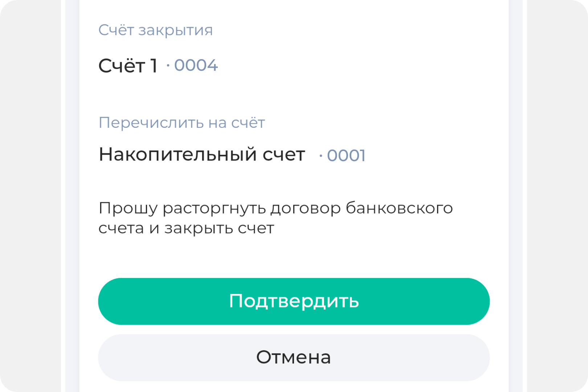Screen dimensions: 588x392
Task: Click the Счёт закрытия field label
Action: (156, 30)
